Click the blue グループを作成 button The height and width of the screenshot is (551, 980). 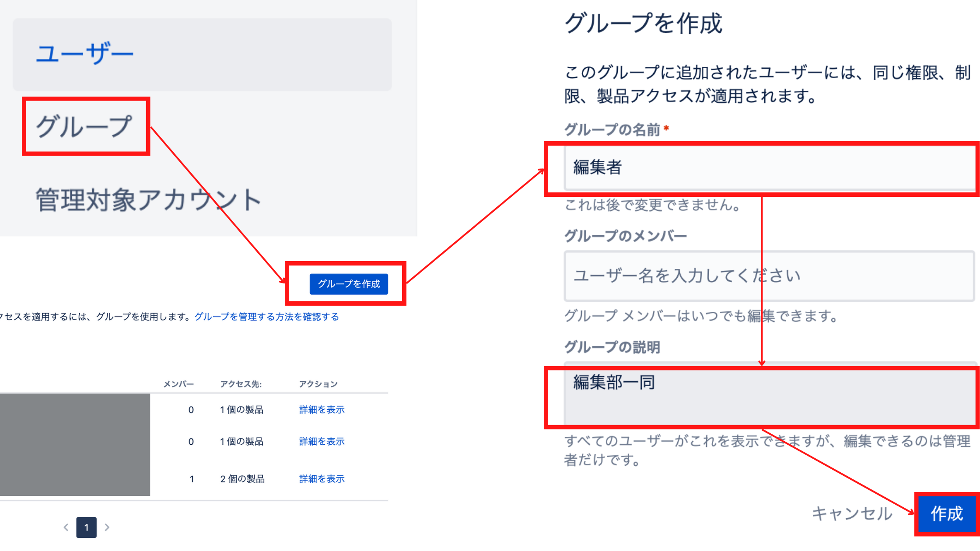pos(349,284)
